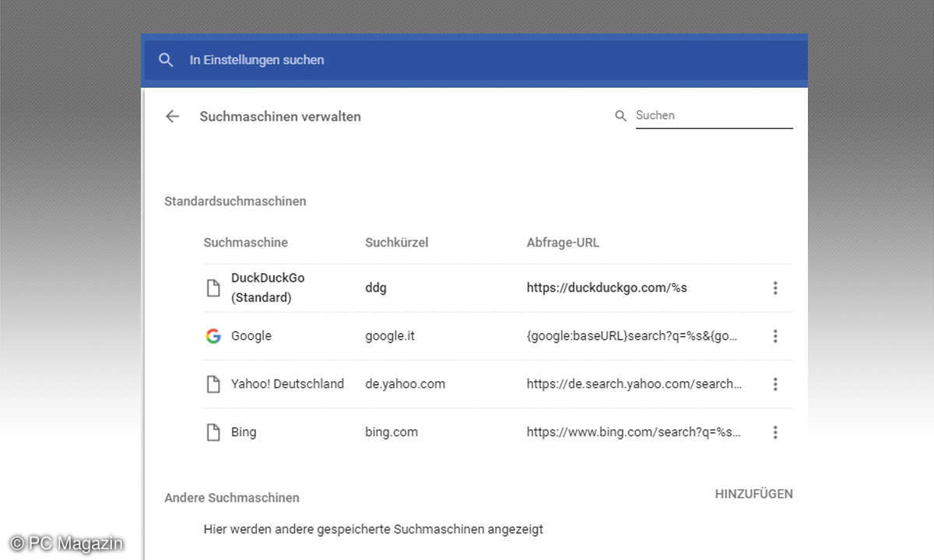
Task: Click the magnifier icon beside the Suchen field
Action: (x=620, y=116)
